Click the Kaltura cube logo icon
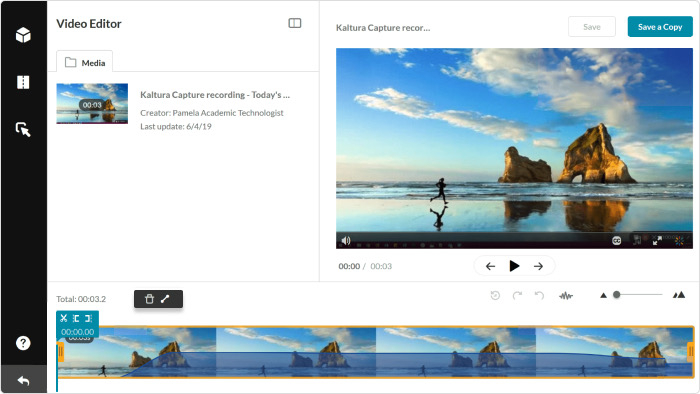The height and width of the screenshot is (394, 700). pos(23,35)
